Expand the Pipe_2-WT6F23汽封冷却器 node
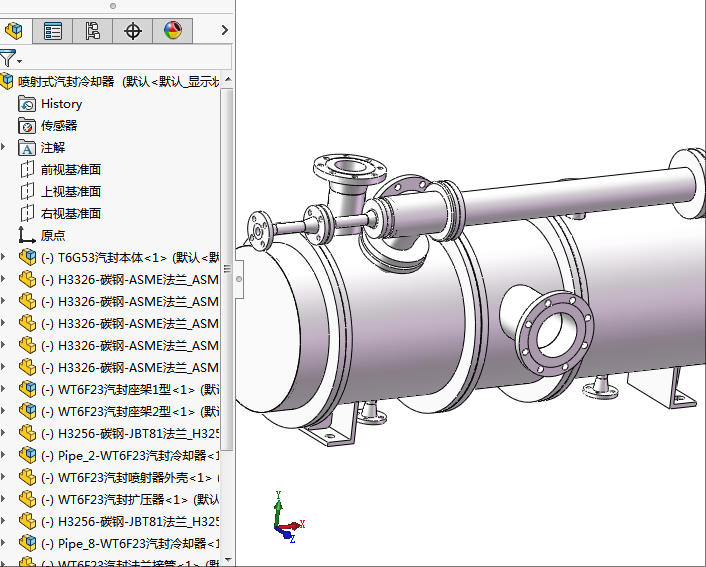Screen dimensions: 706x567 coord(3,455)
